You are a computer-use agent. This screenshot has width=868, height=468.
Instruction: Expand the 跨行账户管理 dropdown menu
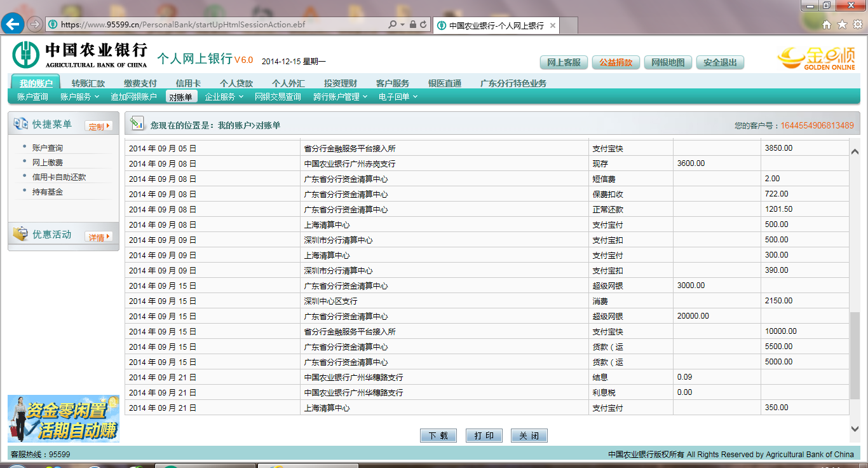[341, 97]
